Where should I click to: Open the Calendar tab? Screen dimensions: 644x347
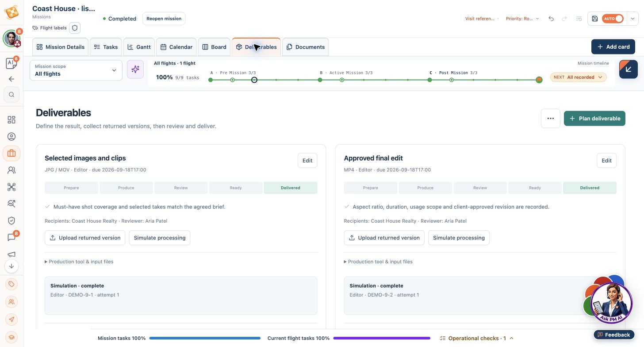click(176, 47)
